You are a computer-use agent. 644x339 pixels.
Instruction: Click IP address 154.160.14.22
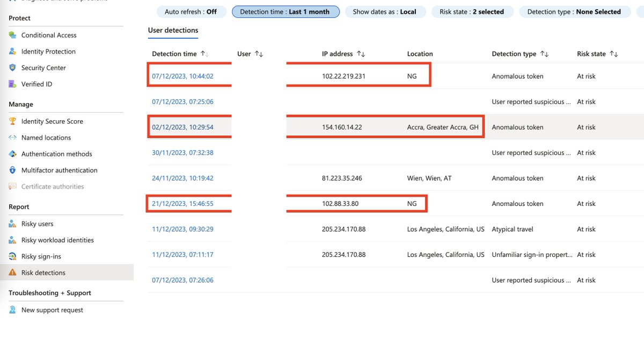(342, 127)
